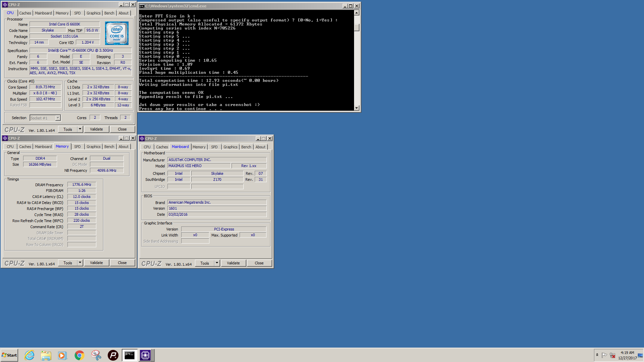Click BIOS date 03/02/2016
Image resolution: width=644 pixels, height=362 pixels.
click(217, 214)
